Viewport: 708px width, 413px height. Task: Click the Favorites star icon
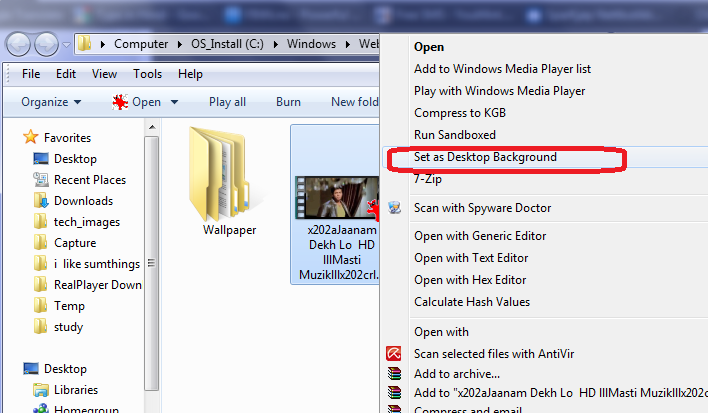pyautogui.click(x=31, y=138)
